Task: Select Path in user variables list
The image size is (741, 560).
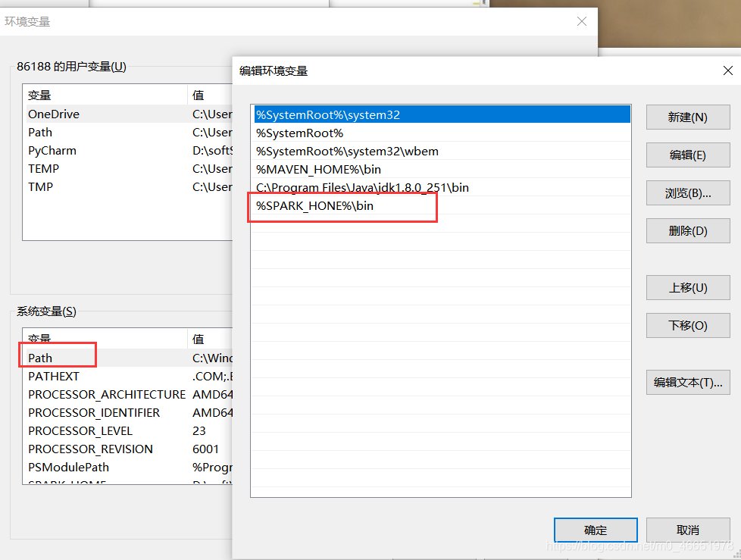Action: [x=127, y=133]
